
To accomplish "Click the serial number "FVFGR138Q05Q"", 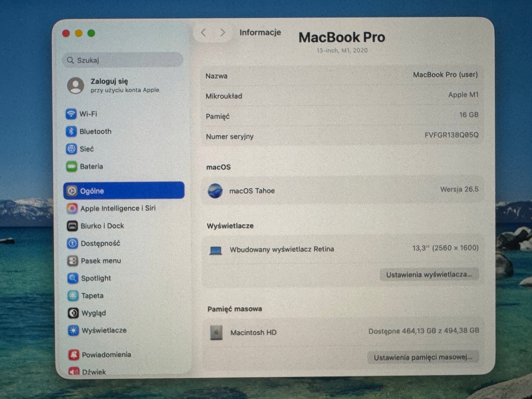I will (x=451, y=135).
